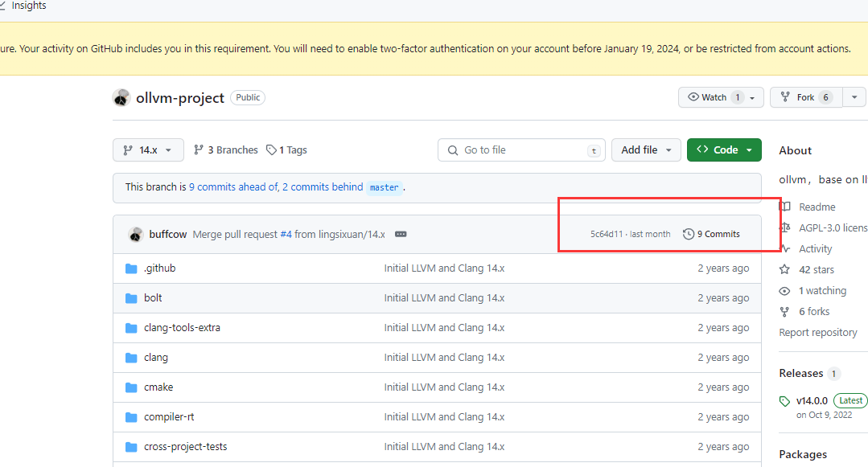Open the 9 Commits history link
Viewport: 868px width, 467px height.
(x=711, y=234)
